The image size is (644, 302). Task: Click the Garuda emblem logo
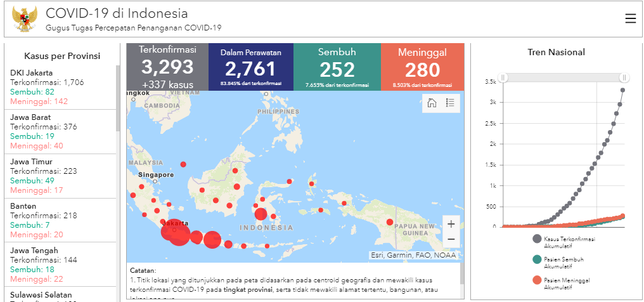25,19
